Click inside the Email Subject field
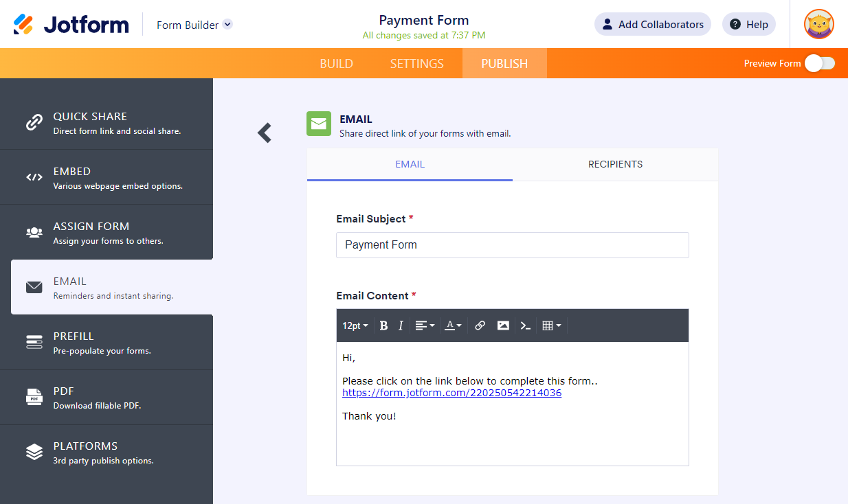This screenshot has width=848, height=504. 512,245
